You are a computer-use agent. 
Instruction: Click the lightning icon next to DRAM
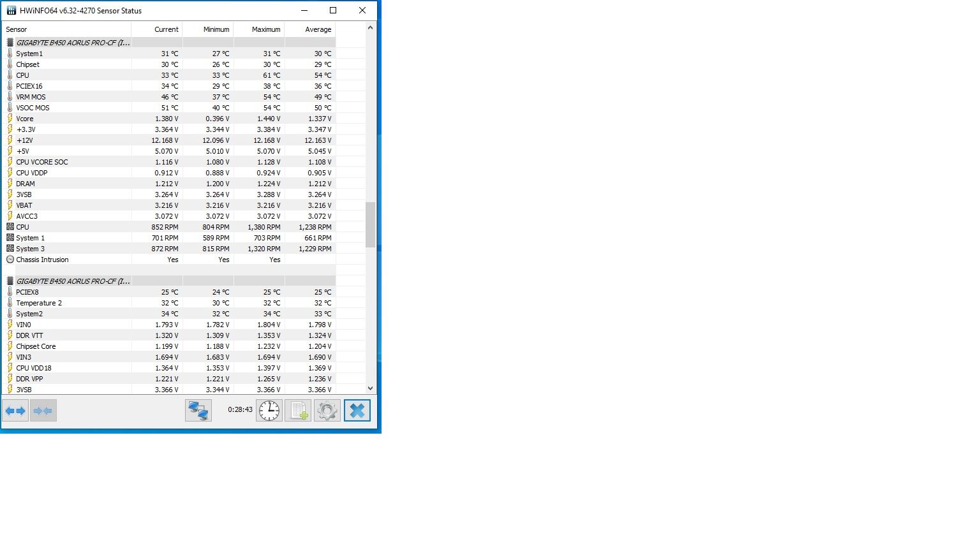click(10, 183)
